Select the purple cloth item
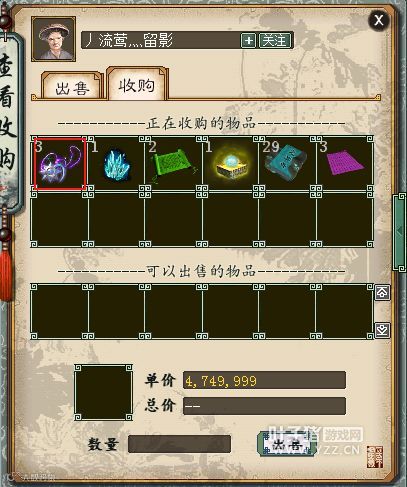The image size is (407, 487). 345,164
